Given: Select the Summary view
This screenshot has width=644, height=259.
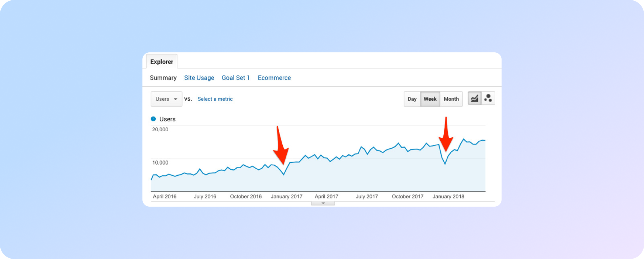Looking at the screenshot, I should 163,78.
